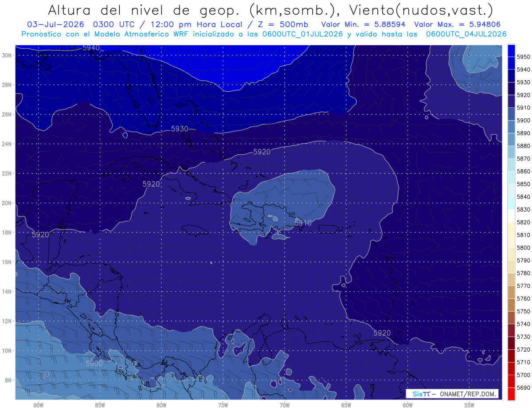Click the 80W longitude axis label
Viewport: 532px width, 411px height.
coord(161,405)
